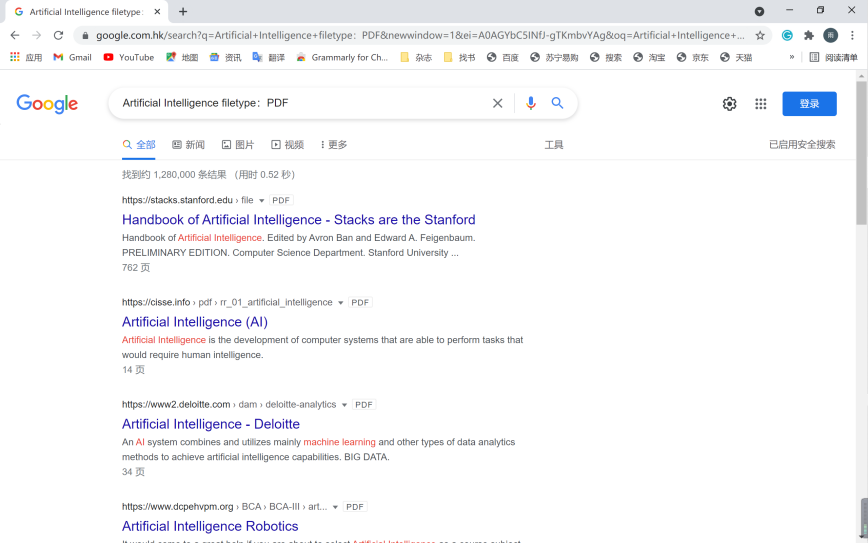
Task: Open the tab search dropdown in title bar
Action: pos(760,11)
